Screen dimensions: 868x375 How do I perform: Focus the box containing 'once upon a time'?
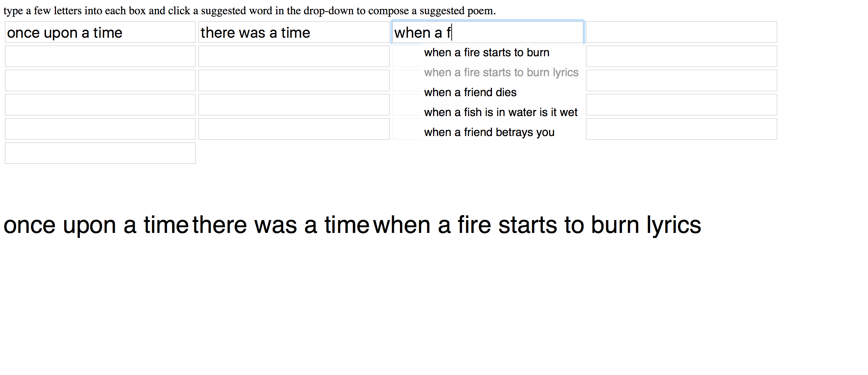(x=100, y=32)
